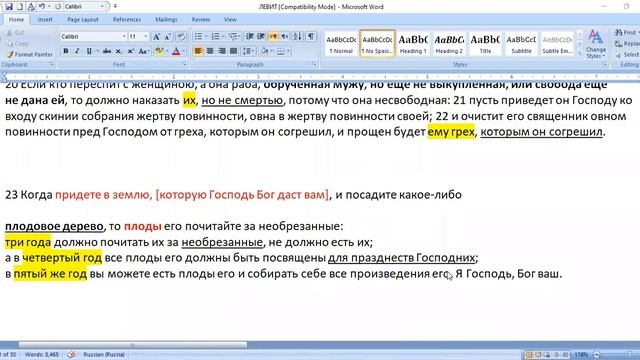Cut the selection to the clipboard
640x360 pixels.
click(x=16, y=33)
